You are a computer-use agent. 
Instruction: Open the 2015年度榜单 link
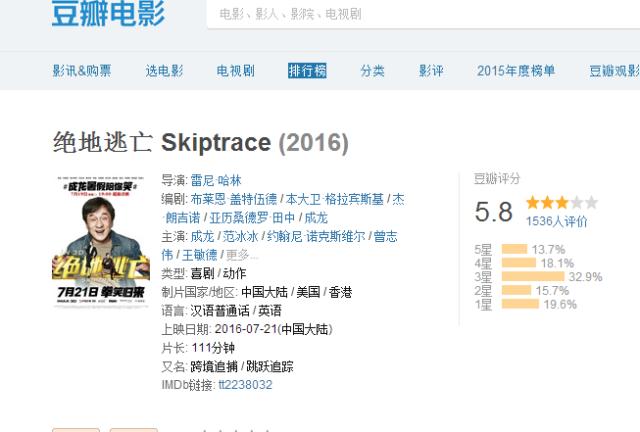515,71
